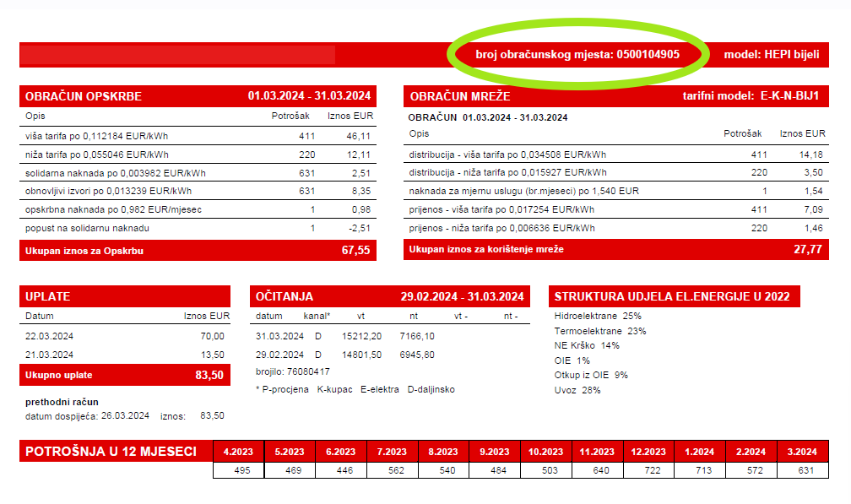The height and width of the screenshot is (504, 851).
Task: Click 'Hidroelektrane 25%' line
Action: (x=598, y=316)
